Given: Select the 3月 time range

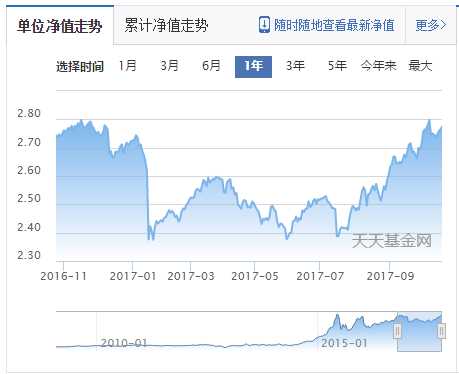Looking at the screenshot, I should point(169,66).
